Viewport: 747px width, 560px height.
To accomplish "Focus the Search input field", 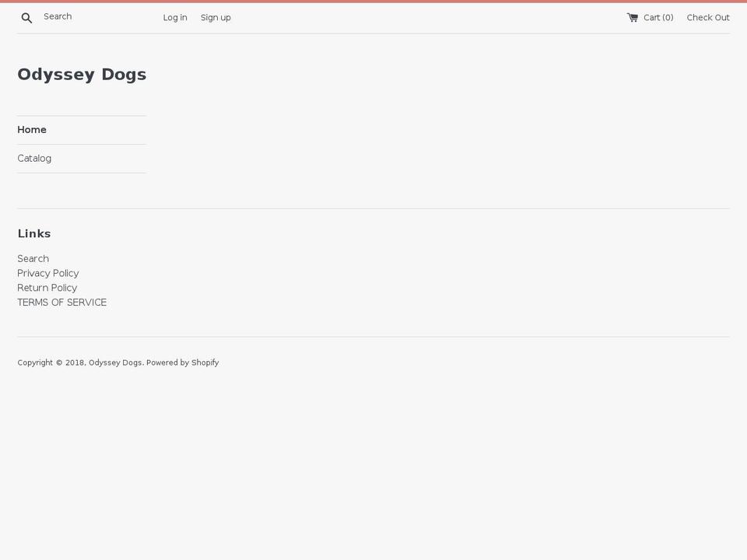I will coord(90,16).
